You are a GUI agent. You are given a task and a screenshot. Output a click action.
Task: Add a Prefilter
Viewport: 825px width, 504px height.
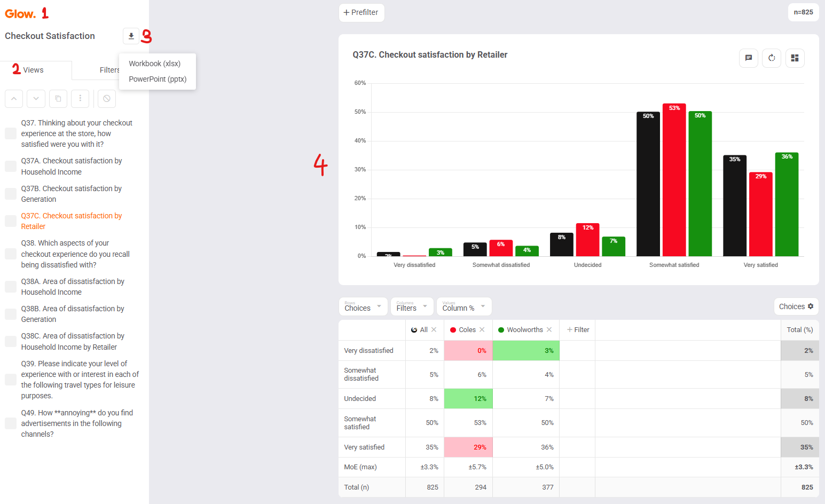point(362,12)
